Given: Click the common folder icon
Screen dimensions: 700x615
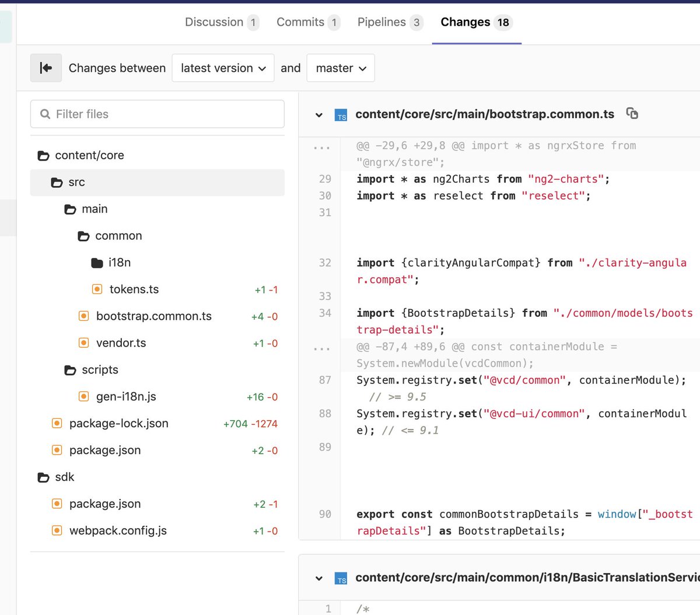Looking at the screenshot, I should pos(83,236).
